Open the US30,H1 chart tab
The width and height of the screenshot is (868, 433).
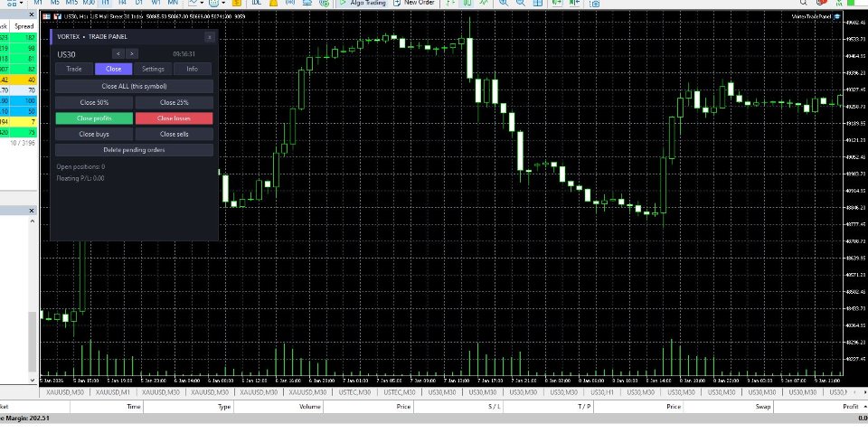(x=602, y=392)
